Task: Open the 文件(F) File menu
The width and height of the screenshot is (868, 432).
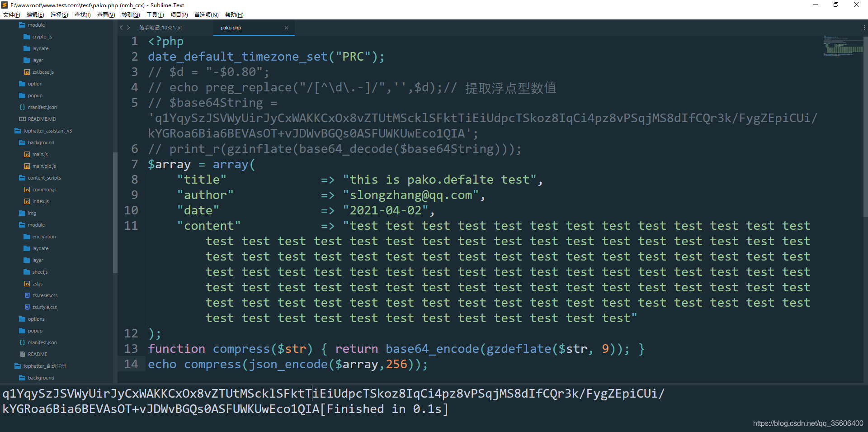Action: (12, 15)
